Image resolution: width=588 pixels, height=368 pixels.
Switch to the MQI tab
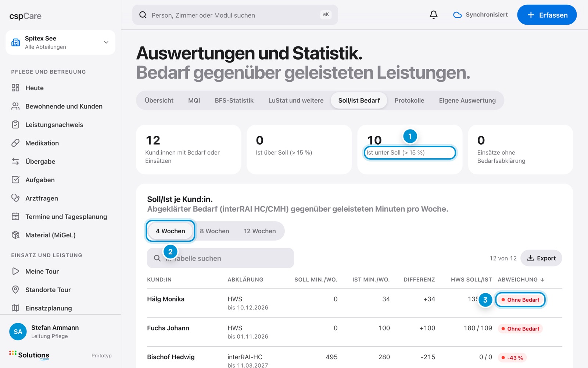coord(194,100)
